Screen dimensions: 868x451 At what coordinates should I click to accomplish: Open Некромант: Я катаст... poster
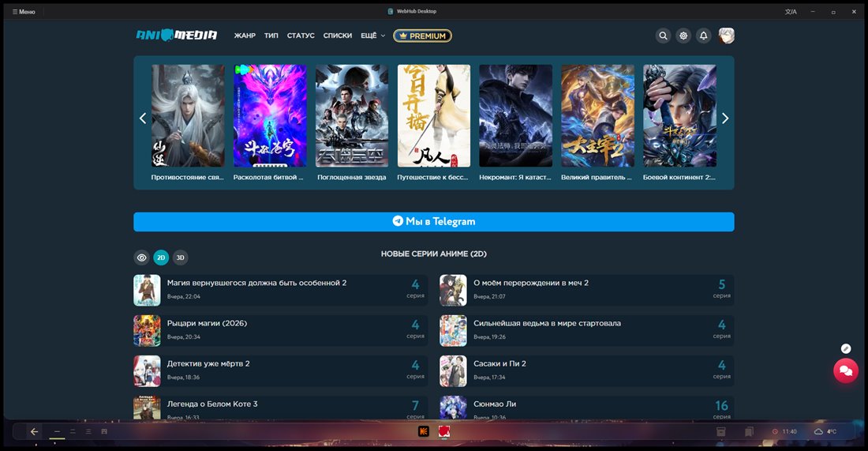pos(516,116)
